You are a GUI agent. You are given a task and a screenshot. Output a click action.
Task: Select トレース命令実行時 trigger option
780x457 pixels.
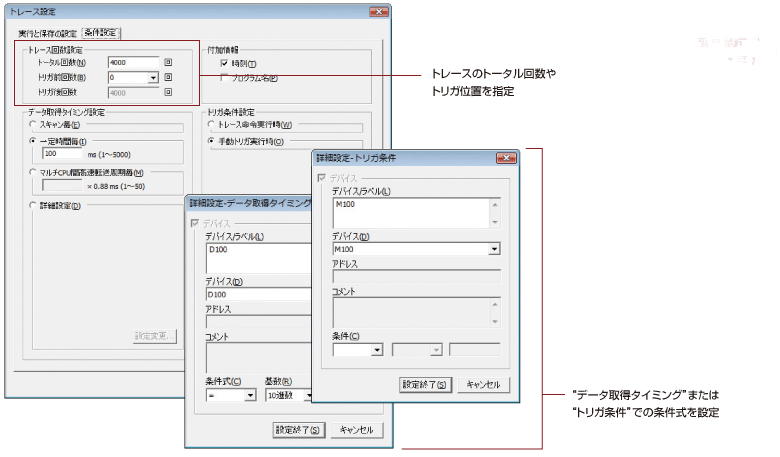coord(213,125)
